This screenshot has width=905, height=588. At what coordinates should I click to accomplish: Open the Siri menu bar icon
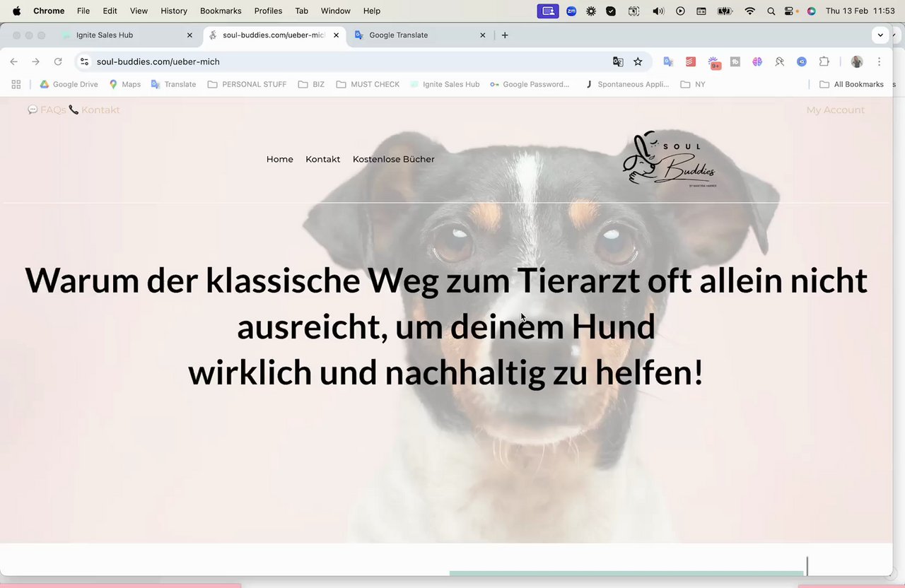[x=811, y=11]
